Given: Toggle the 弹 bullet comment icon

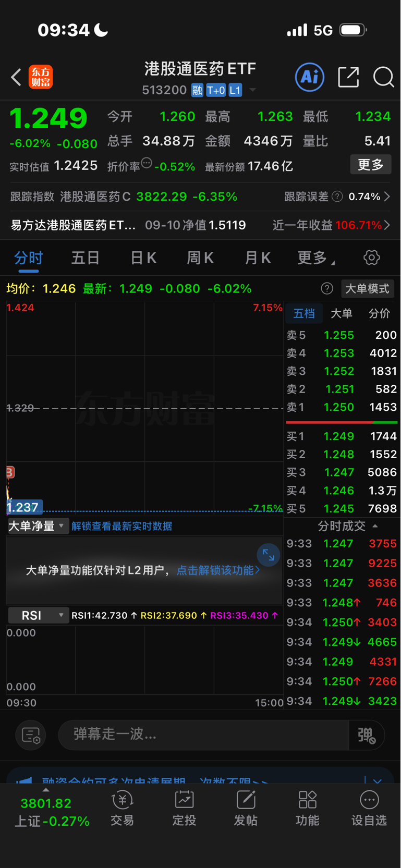Looking at the screenshot, I should [x=367, y=736].
